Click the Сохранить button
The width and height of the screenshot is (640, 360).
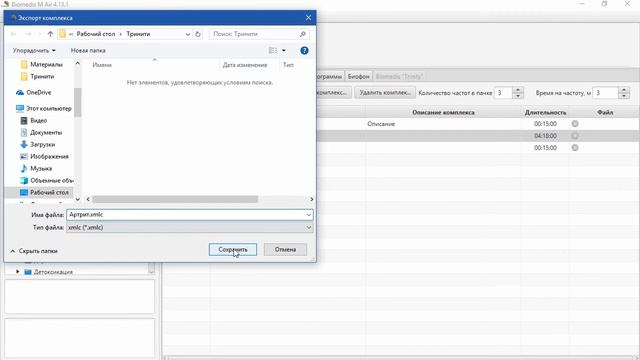(233, 249)
